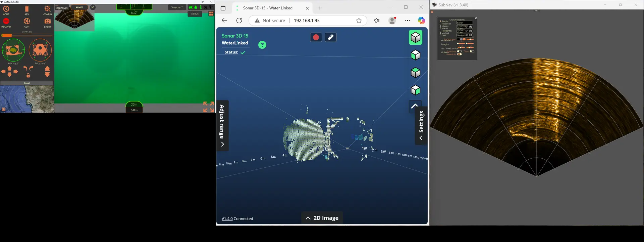The image size is (644, 242).
Task: Open a new browser tab
Action: pos(320,8)
